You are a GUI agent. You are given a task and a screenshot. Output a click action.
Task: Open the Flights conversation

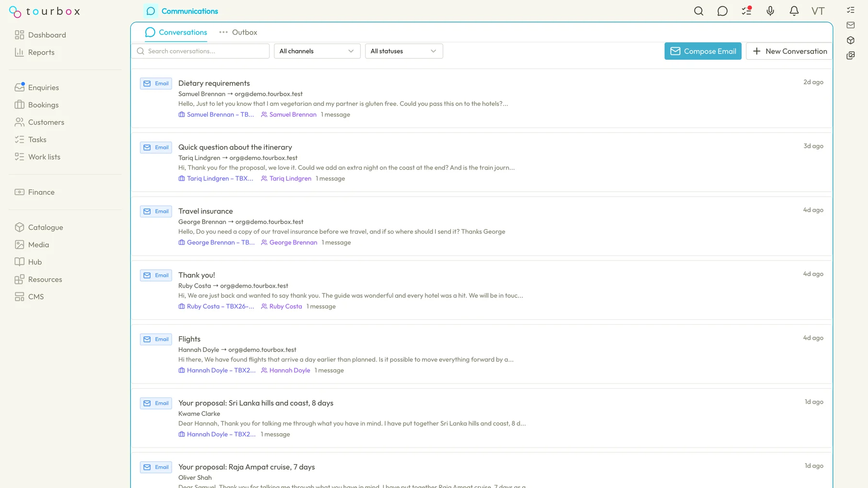tap(481, 355)
